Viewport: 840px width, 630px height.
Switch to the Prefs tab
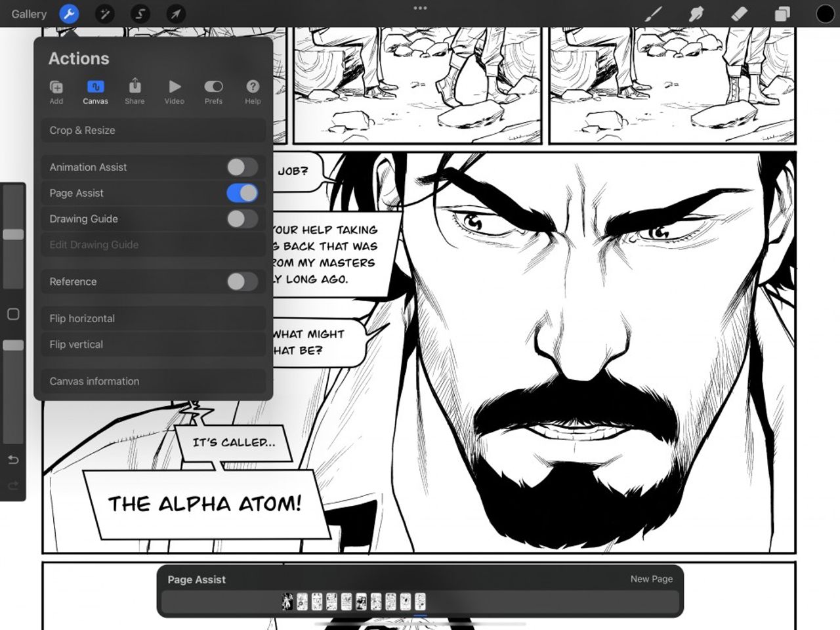tap(213, 92)
